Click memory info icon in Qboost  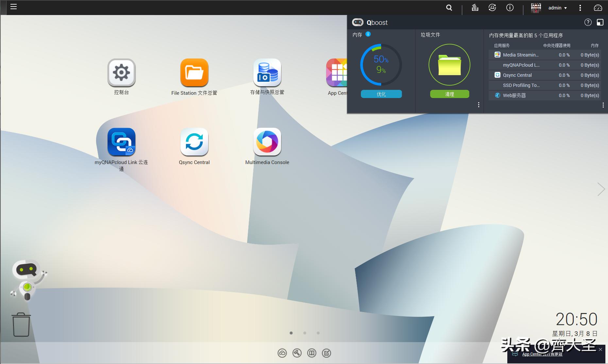pyautogui.click(x=368, y=34)
